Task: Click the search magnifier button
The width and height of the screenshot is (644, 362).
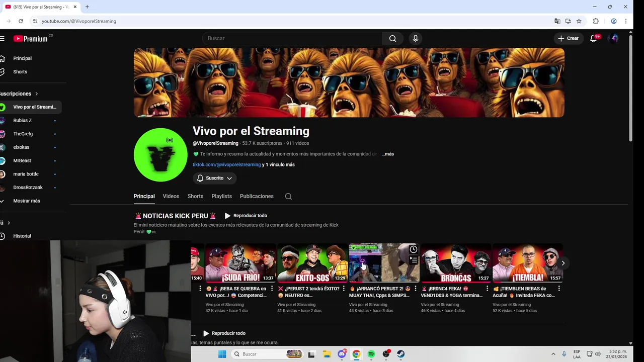Action: click(x=392, y=38)
